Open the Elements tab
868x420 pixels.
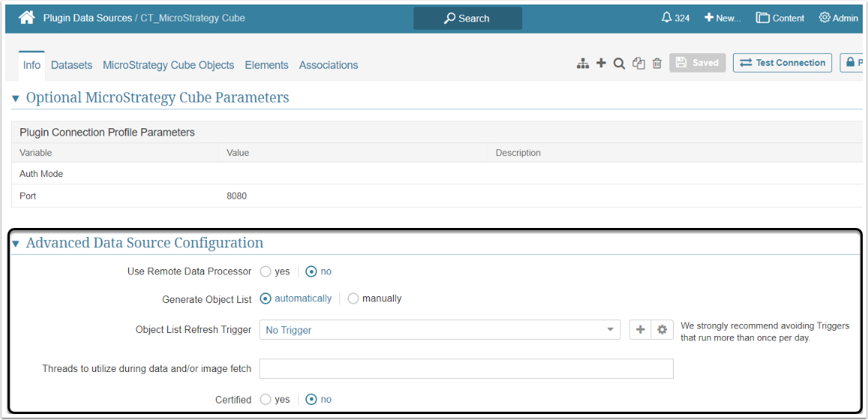(x=266, y=64)
